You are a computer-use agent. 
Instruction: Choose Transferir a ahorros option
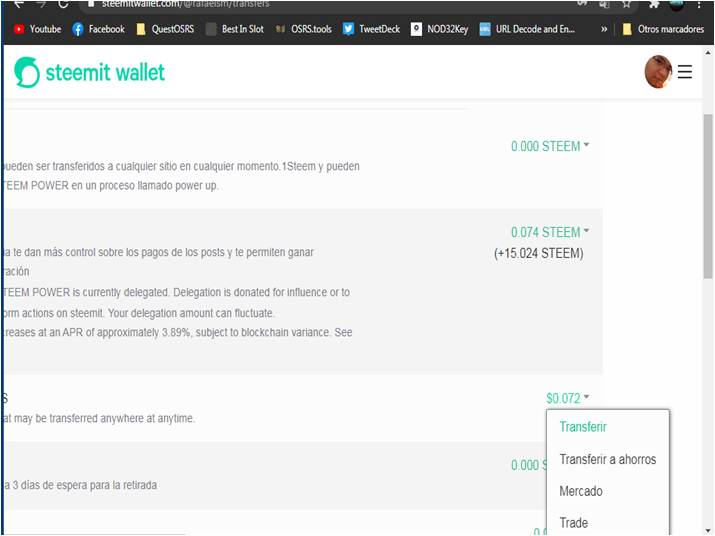pos(608,459)
